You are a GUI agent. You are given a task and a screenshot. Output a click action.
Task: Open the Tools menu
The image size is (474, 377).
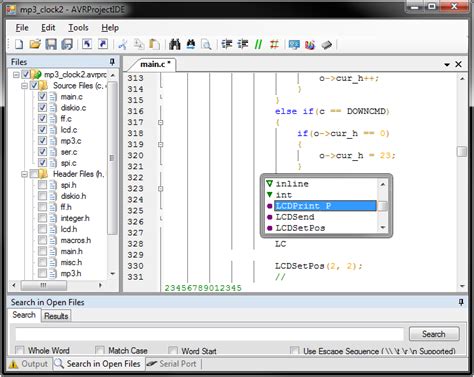point(78,28)
